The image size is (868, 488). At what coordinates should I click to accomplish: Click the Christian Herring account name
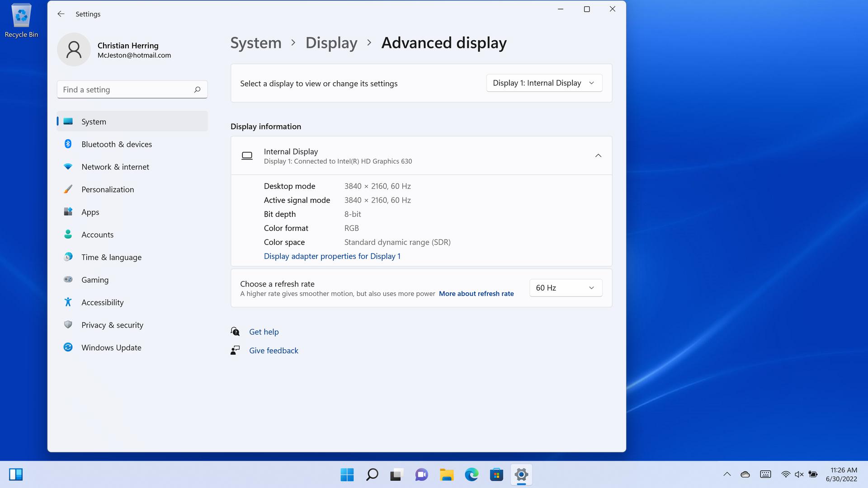point(128,45)
